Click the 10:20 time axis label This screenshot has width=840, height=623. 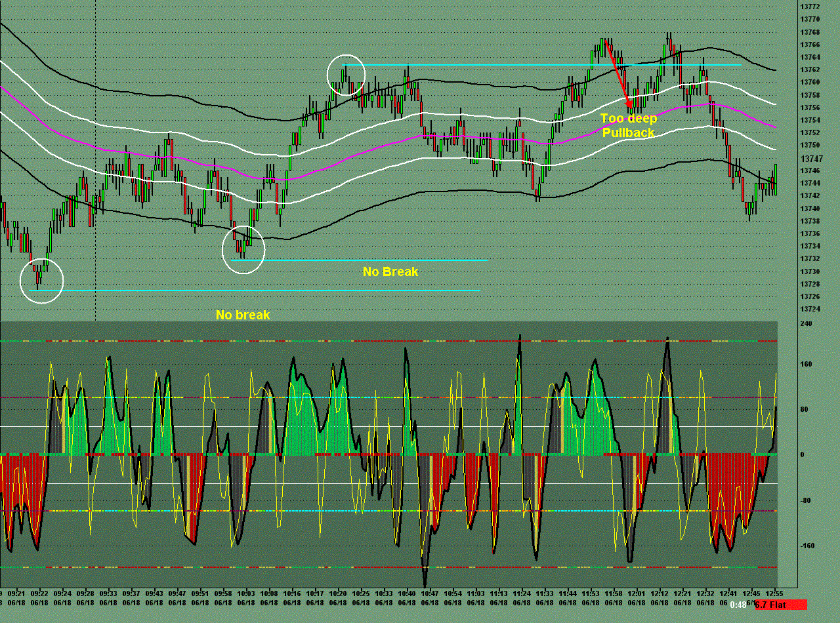click(338, 592)
